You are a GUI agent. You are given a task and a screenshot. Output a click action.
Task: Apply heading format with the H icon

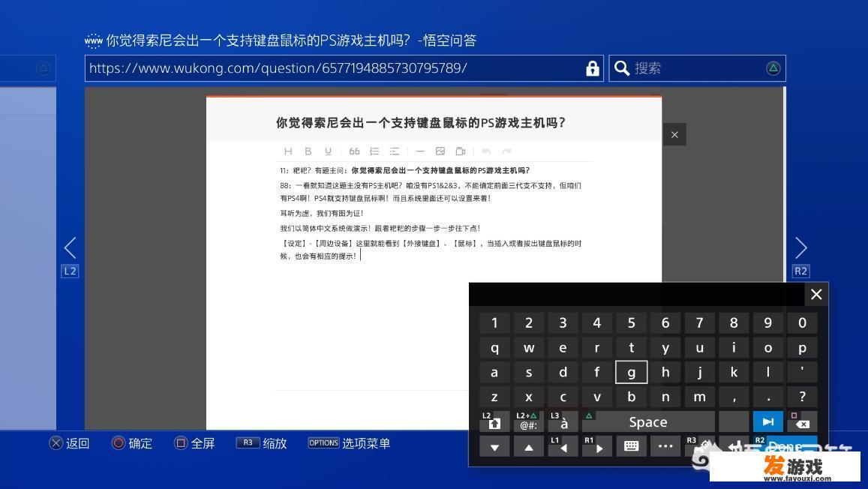coord(288,151)
